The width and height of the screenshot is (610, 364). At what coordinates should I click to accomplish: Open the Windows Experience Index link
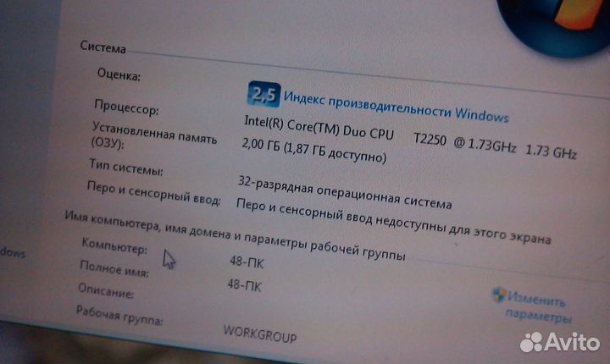tap(396, 107)
